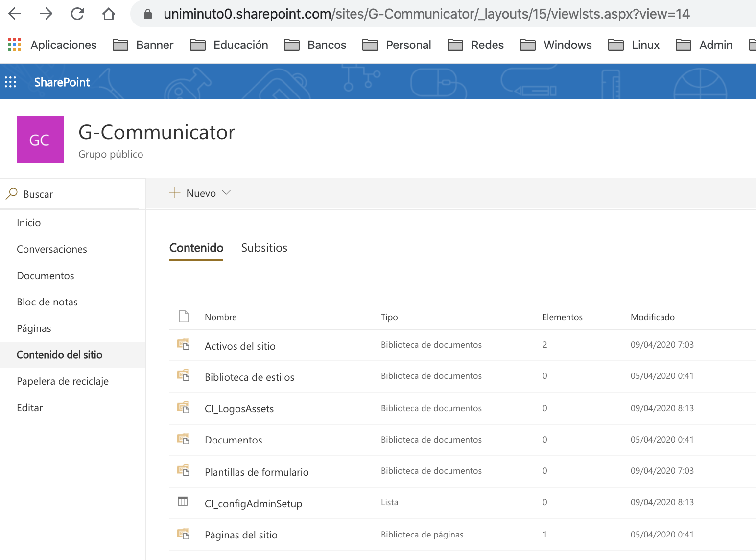The image size is (756, 560).
Task: Open the Redes bookmarks folder
Action: click(x=476, y=45)
